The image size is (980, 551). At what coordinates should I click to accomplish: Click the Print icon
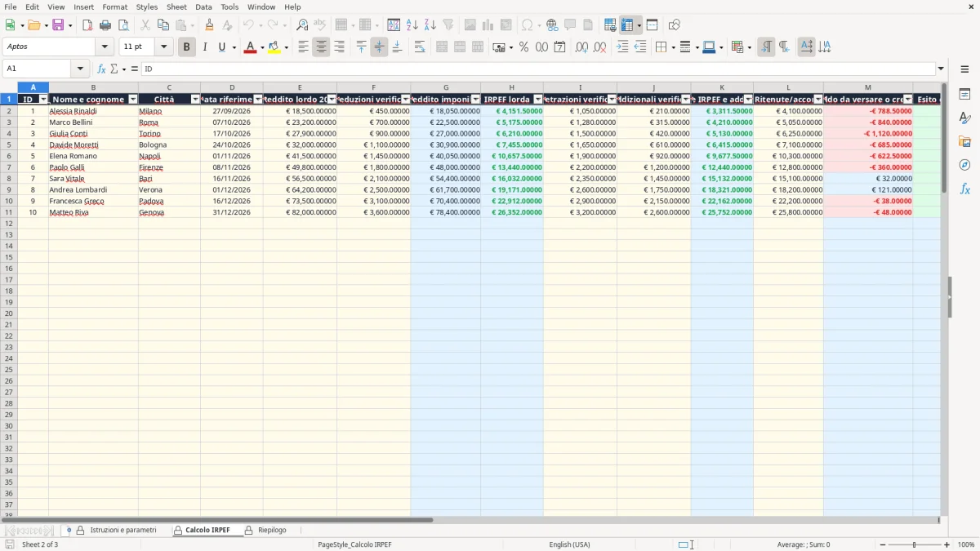pyautogui.click(x=105, y=25)
